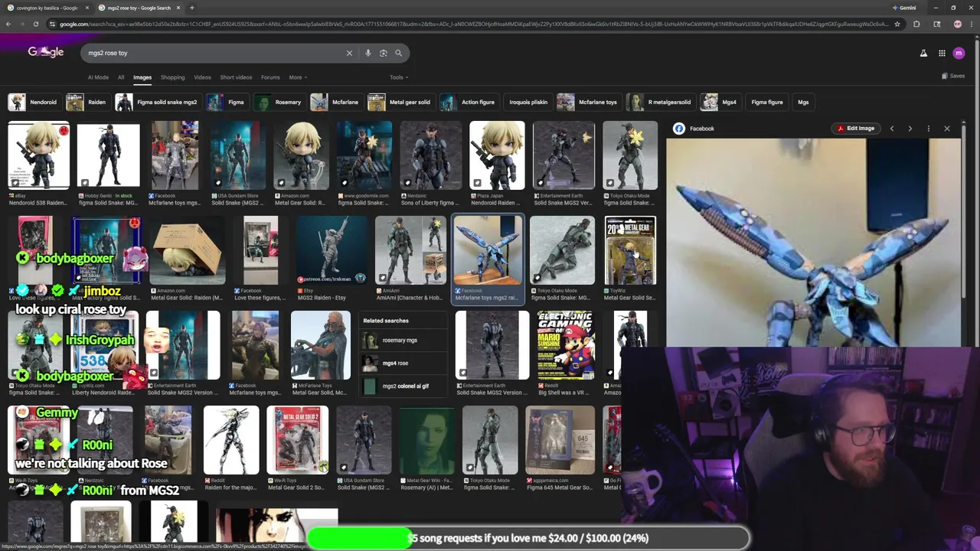The image size is (980, 551).
Task: Filter by the Mcfarlane chip
Action: click(x=335, y=102)
